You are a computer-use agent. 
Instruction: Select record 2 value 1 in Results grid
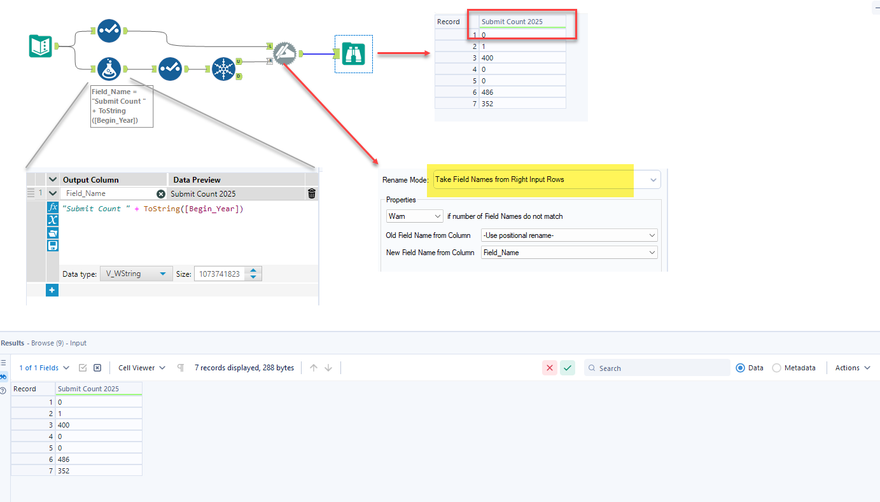[98, 413]
